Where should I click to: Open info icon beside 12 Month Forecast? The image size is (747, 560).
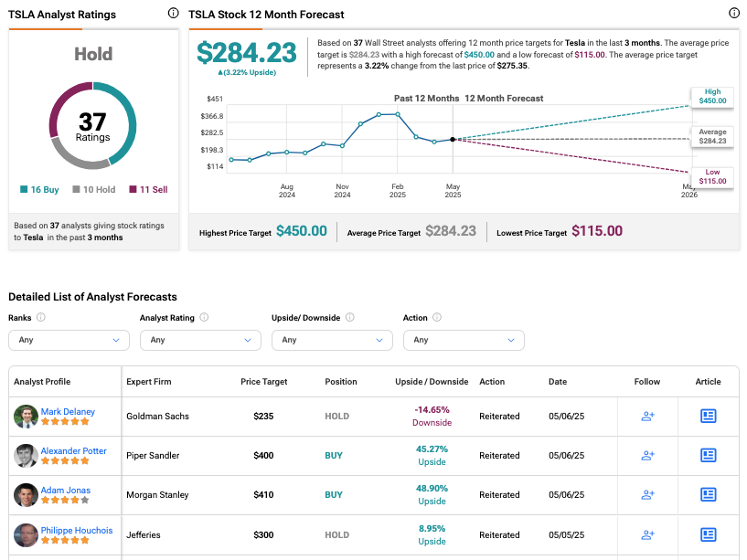pyautogui.click(x=734, y=14)
